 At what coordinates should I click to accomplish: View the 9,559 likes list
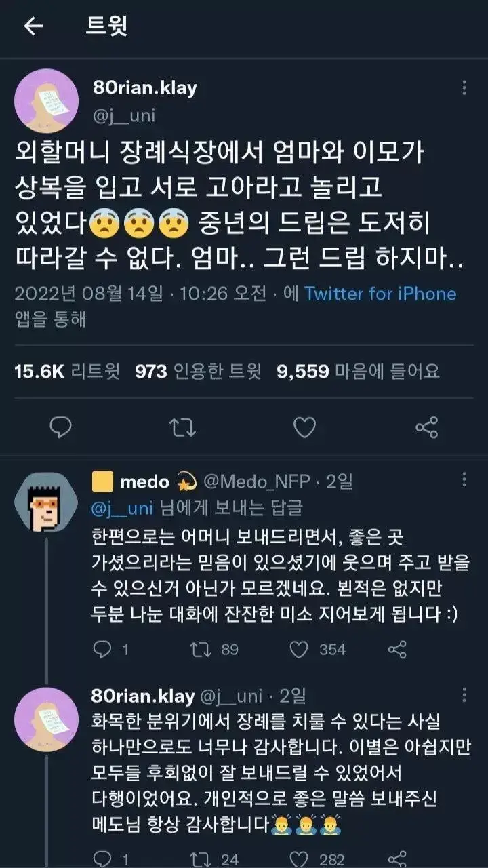(358, 371)
